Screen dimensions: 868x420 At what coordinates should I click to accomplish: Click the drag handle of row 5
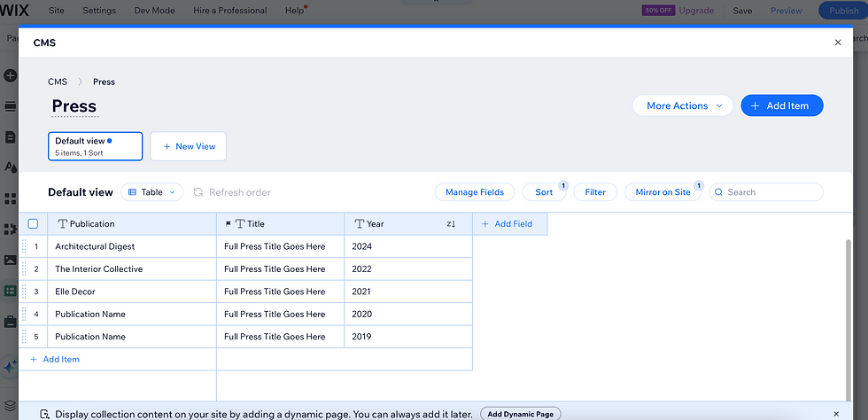(24, 337)
